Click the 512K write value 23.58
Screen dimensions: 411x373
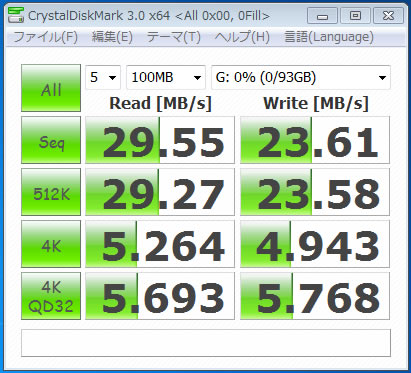pos(315,192)
